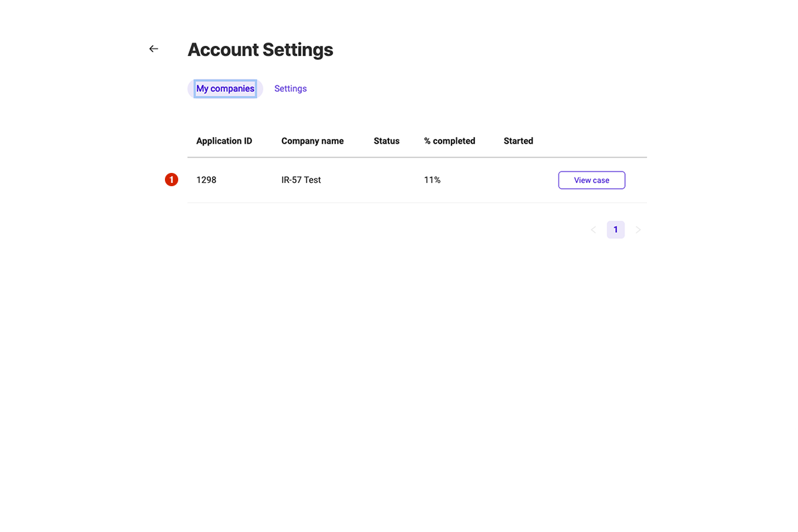Switch to the My companies tab

225,88
